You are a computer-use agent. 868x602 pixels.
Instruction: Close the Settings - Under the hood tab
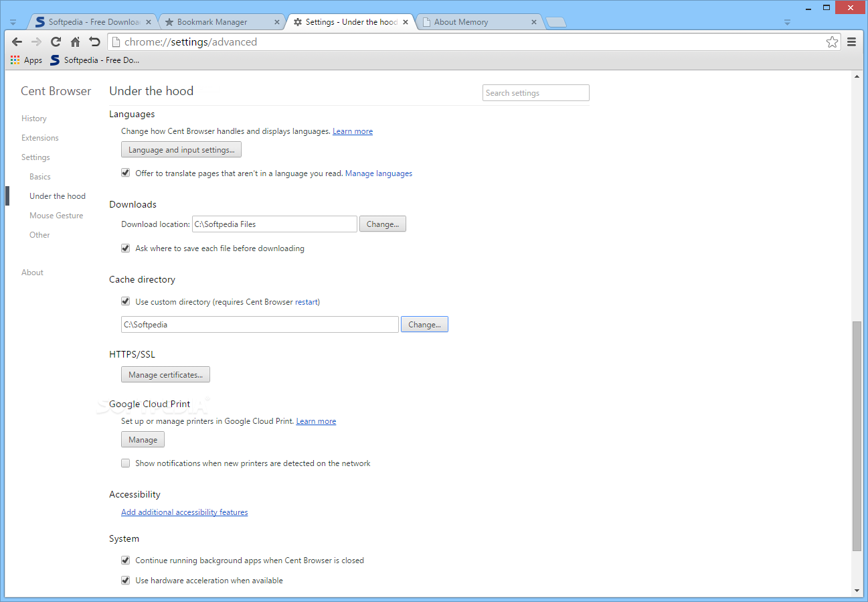(406, 22)
